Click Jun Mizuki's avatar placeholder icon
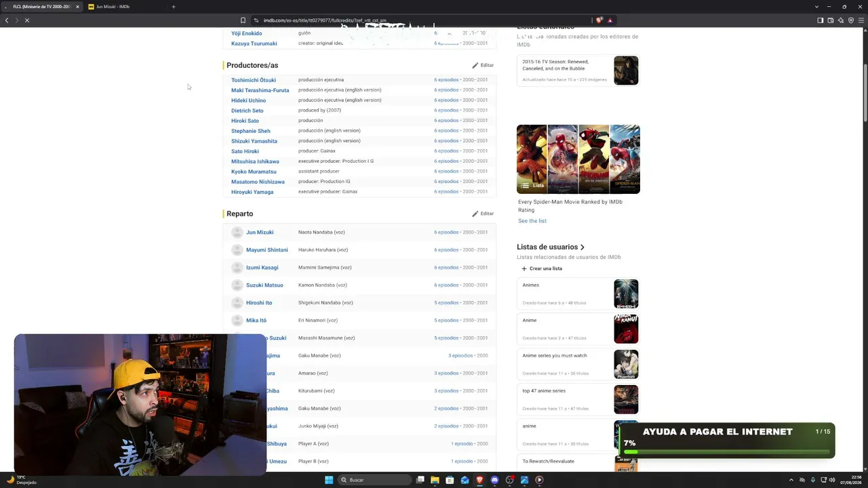 [237, 232]
